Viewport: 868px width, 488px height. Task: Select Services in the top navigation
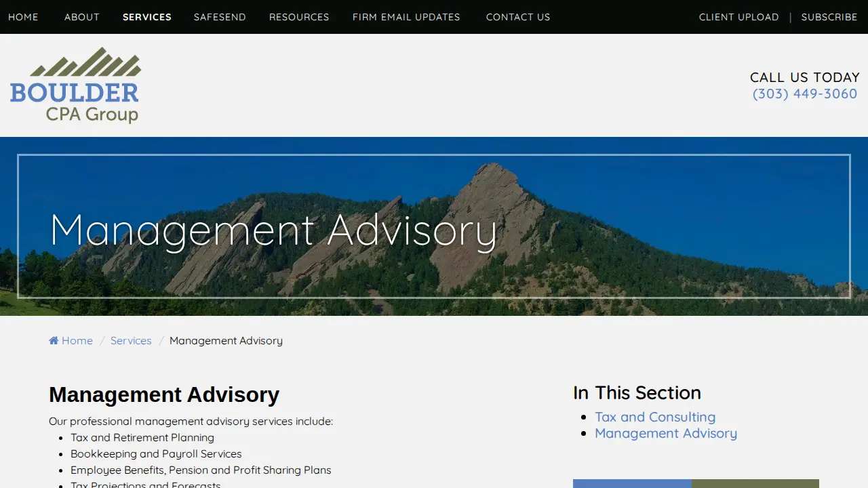[147, 17]
